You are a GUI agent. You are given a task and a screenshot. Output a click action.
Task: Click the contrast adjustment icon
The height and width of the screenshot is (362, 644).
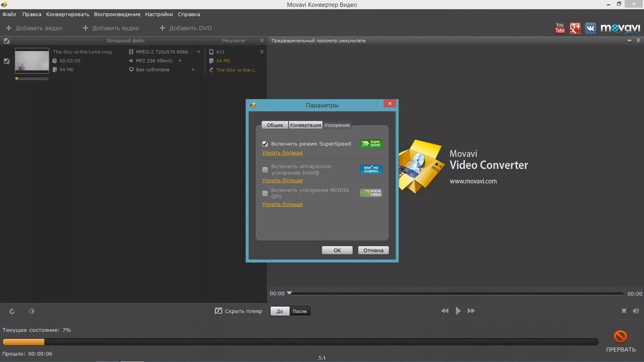click(32, 311)
